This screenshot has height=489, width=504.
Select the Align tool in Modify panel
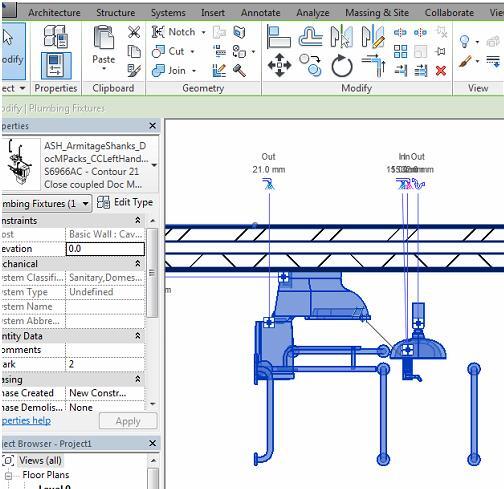(x=279, y=37)
